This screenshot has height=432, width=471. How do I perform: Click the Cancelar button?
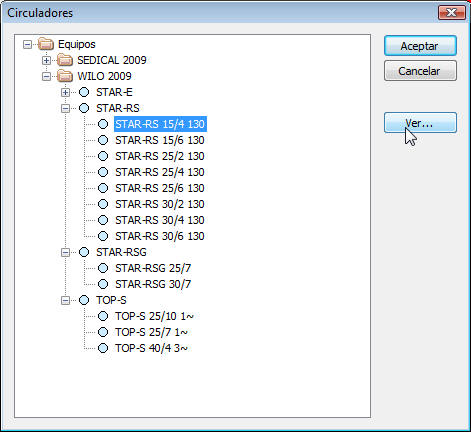click(420, 71)
